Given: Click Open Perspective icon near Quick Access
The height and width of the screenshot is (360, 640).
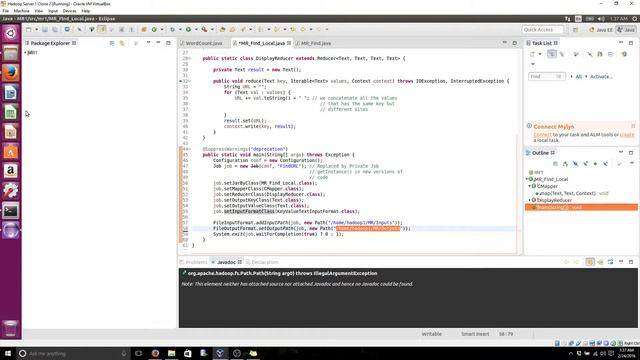Looking at the screenshot, I should (x=575, y=30).
